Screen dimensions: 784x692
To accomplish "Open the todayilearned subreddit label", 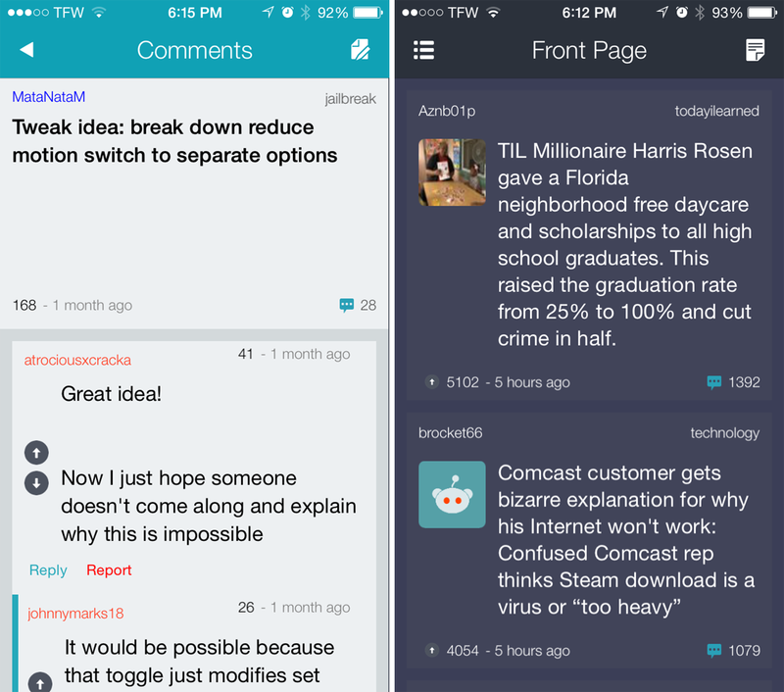I will (717, 111).
